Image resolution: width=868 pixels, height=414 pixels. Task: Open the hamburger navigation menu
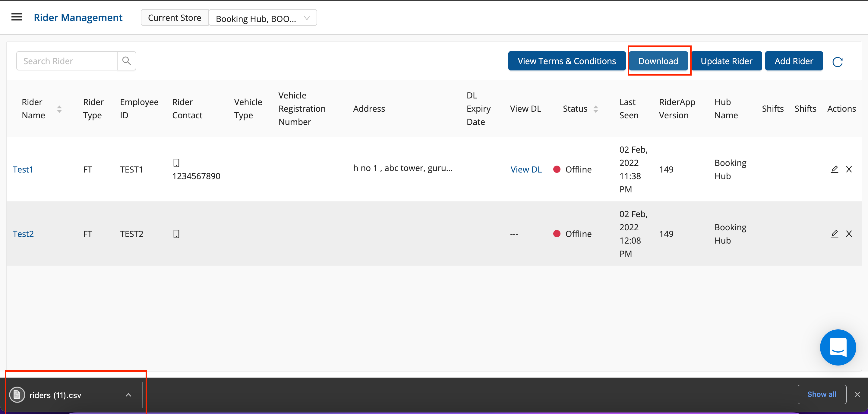(x=17, y=17)
